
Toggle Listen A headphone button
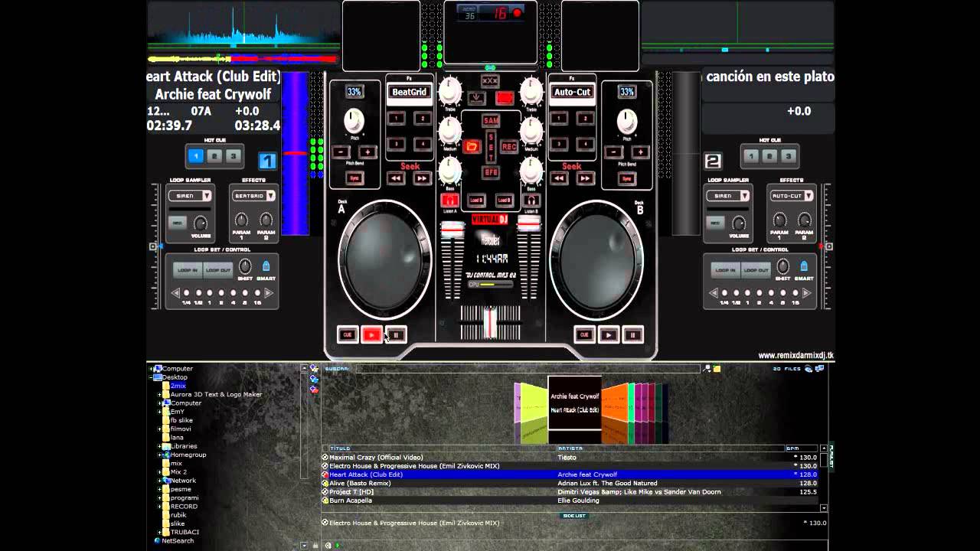tap(449, 201)
